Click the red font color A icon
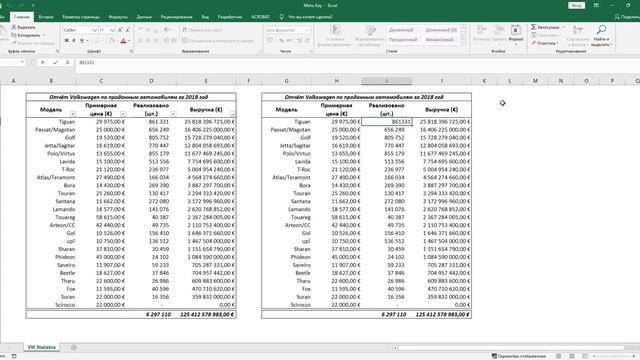This screenshot has height=360, width=640. click(x=123, y=41)
